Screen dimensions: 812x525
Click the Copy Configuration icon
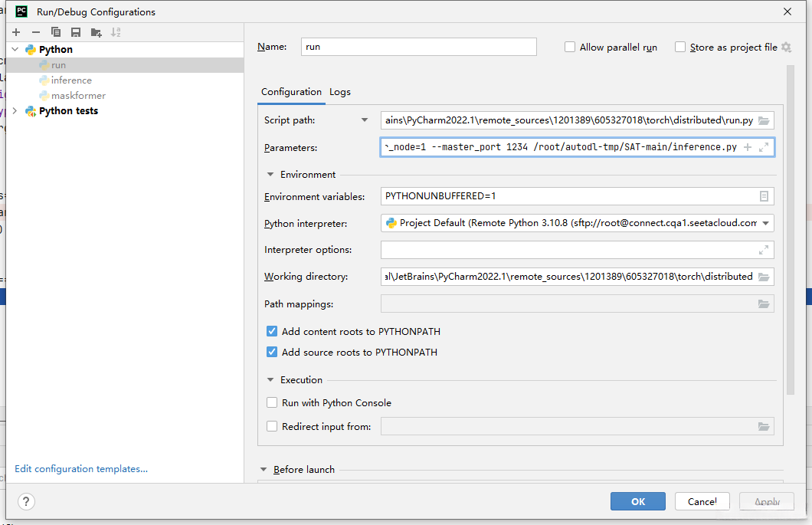pyautogui.click(x=55, y=32)
